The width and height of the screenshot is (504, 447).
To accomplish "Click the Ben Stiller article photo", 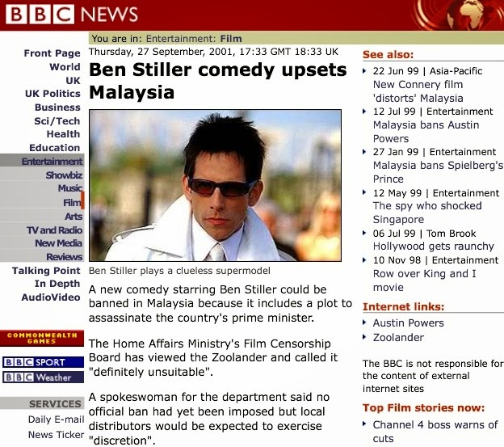I will (x=215, y=185).
